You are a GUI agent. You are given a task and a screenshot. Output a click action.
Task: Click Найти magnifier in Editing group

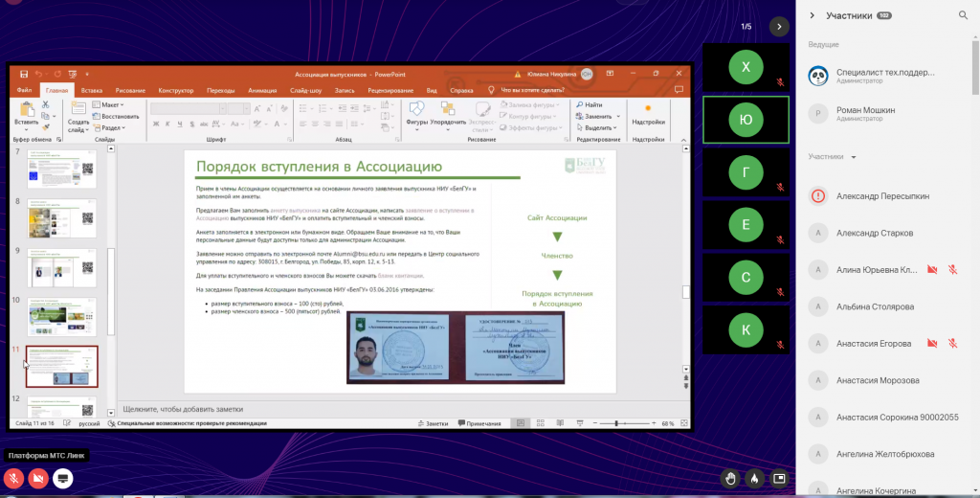(x=590, y=104)
